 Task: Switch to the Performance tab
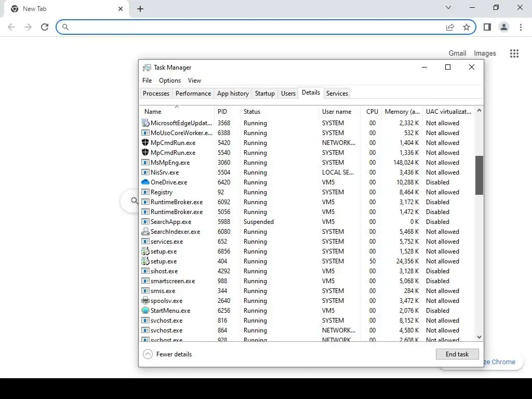coord(193,94)
